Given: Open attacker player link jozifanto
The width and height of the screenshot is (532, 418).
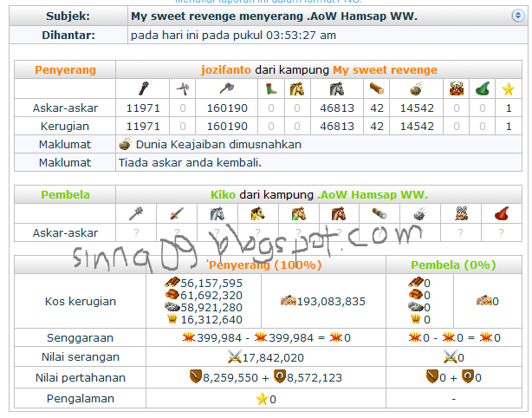Looking at the screenshot, I should (x=226, y=70).
